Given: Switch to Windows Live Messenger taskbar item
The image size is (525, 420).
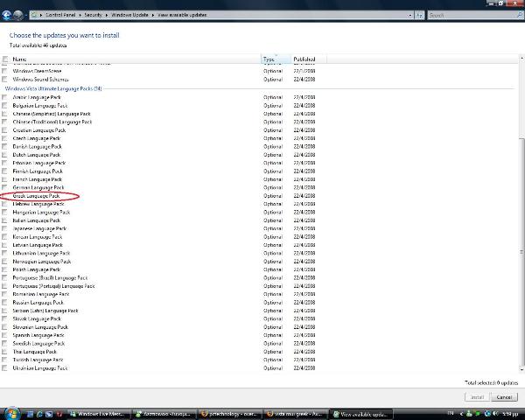Looking at the screenshot, I should click(98, 414).
